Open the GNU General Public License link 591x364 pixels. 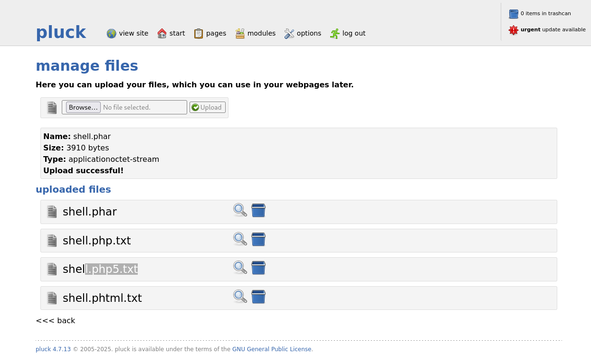pos(272,349)
